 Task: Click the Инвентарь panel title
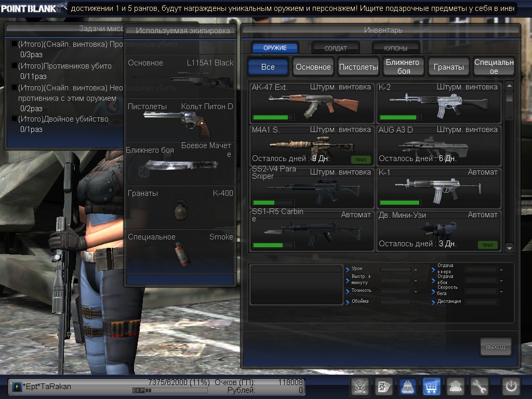[x=383, y=30]
